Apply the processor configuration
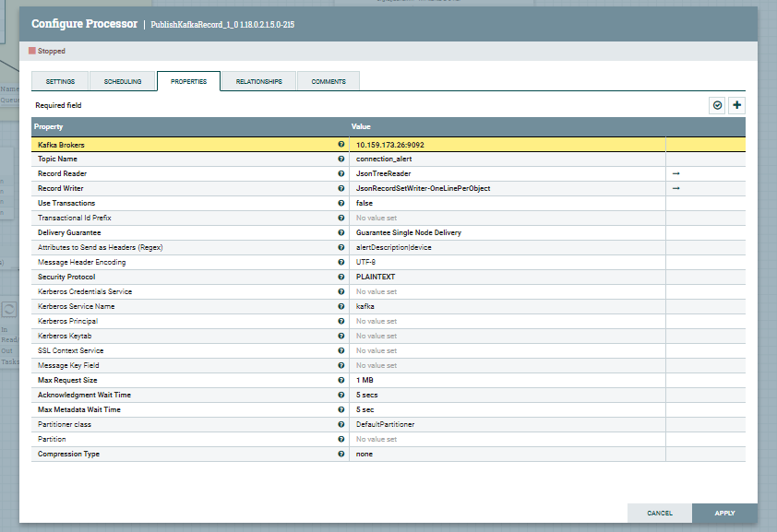This screenshot has height=532, width=777. [724, 514]
